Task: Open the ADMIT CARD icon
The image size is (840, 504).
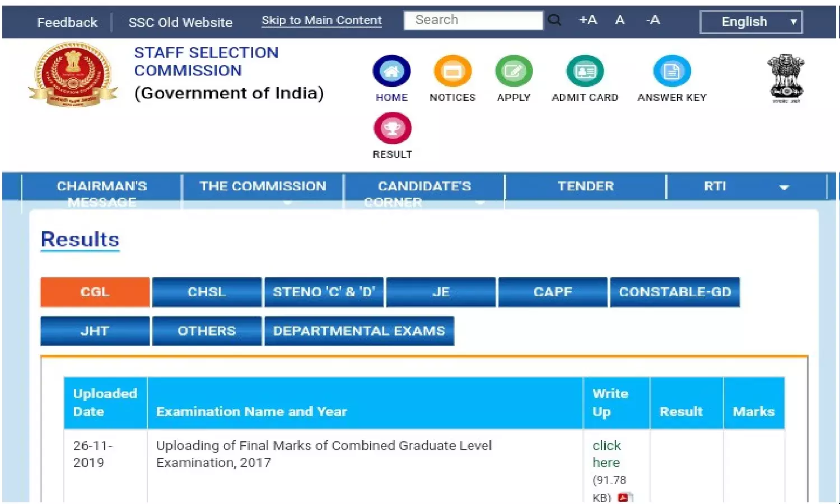Action: click(x=585, y=71)
